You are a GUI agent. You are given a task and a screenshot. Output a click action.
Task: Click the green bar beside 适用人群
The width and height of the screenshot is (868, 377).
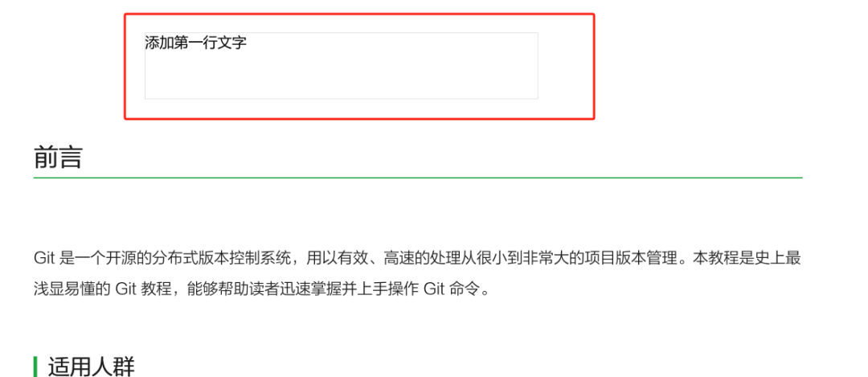point(35,367)
